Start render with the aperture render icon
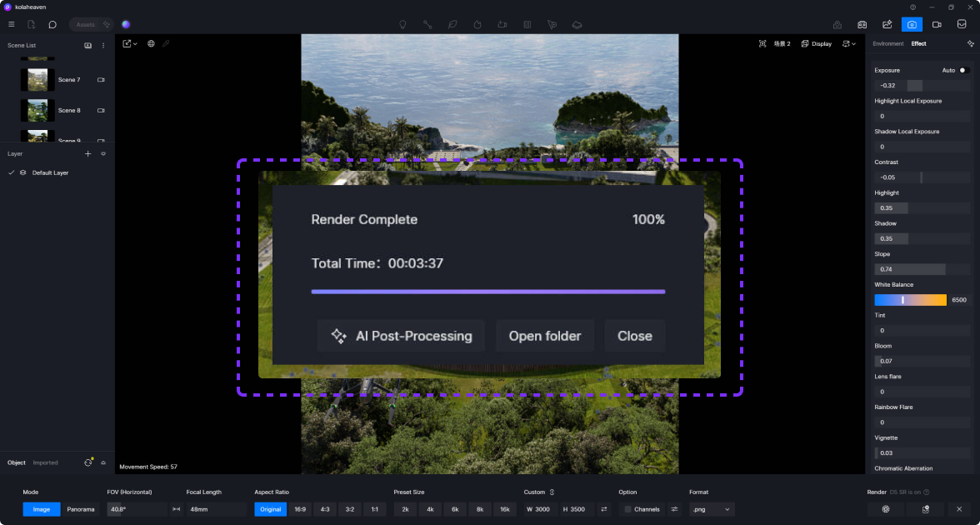 point(887,509)
